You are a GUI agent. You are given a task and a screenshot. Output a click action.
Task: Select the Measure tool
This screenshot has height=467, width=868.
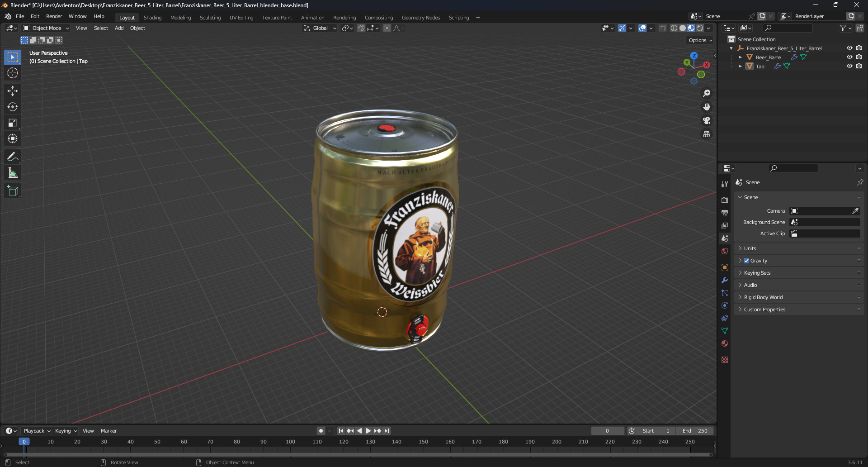tap(13, 173)
